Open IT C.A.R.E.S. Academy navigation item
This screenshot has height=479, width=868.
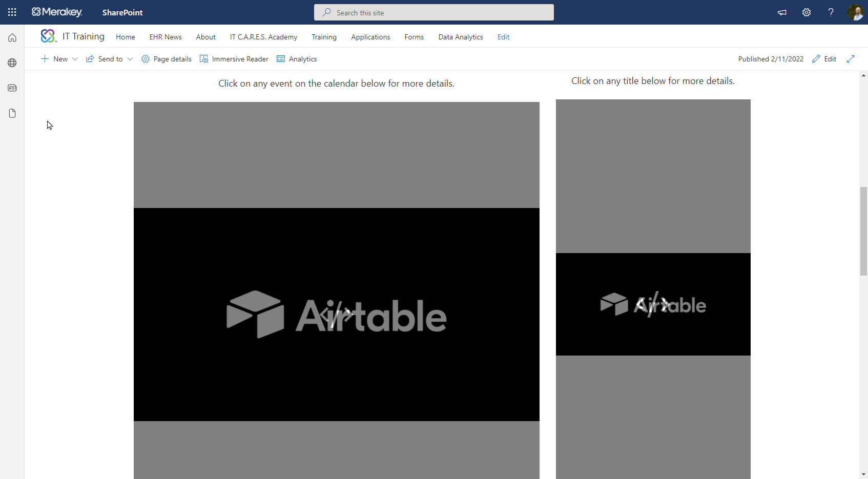coord(263,37)
